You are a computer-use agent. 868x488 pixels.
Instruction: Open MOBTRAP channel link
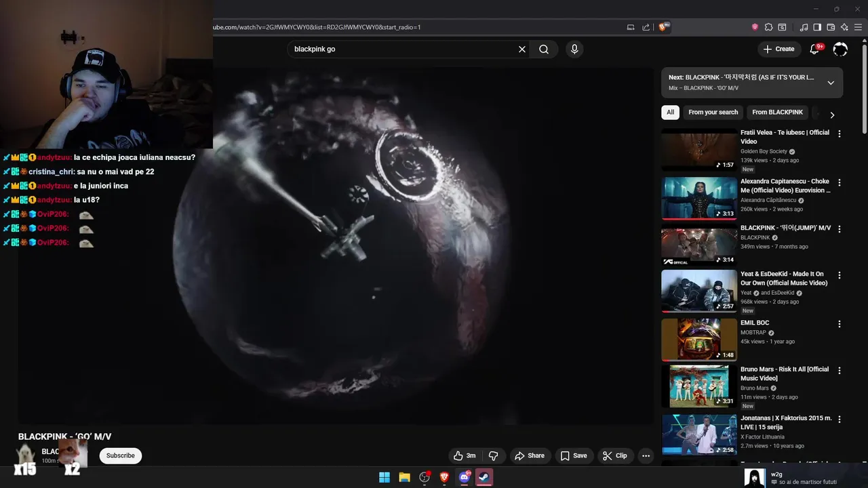(753, 333)
